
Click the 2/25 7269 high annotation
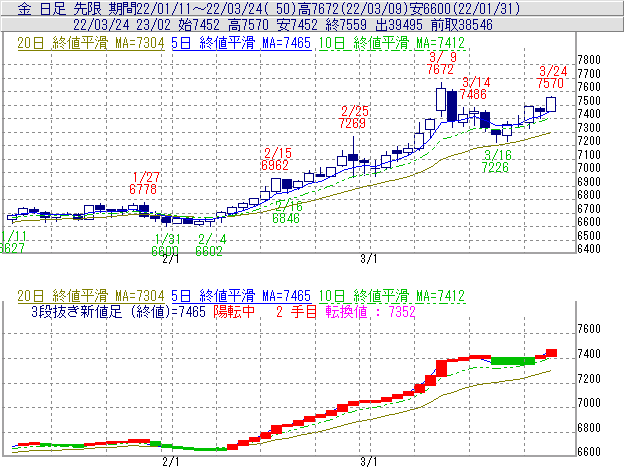point(354,117)
